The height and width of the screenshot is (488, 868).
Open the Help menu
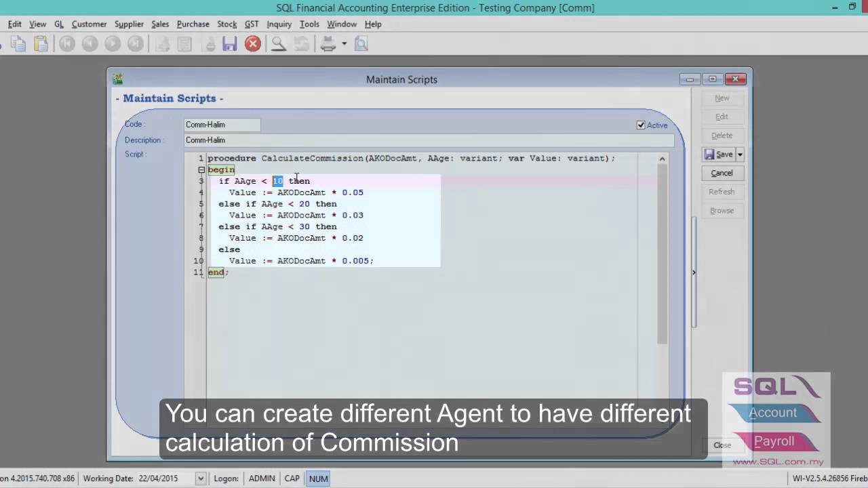coord(373,24)
